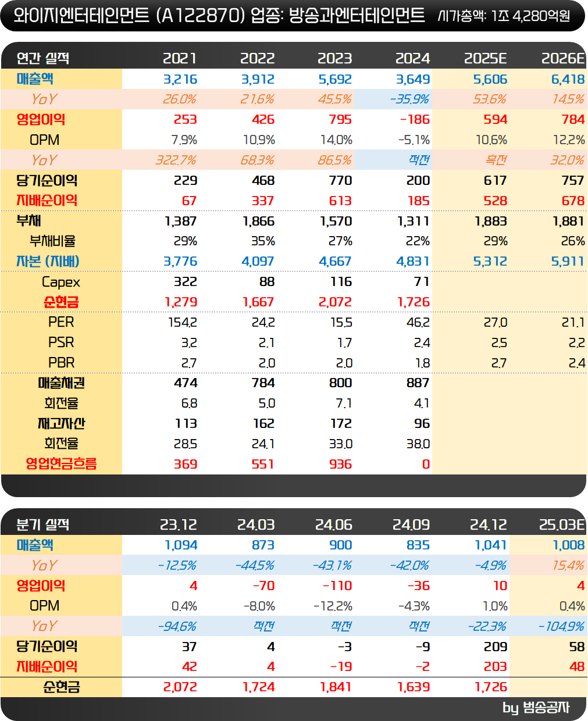Select the 2024 operating profit -186
Screen dimensions: 588x721
(x=415, y=120)
